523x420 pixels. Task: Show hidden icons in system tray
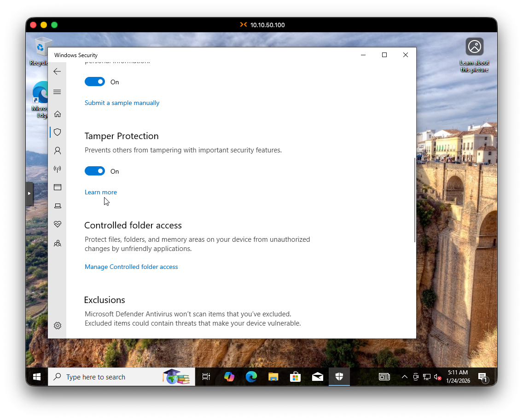(x=405, y=377)
